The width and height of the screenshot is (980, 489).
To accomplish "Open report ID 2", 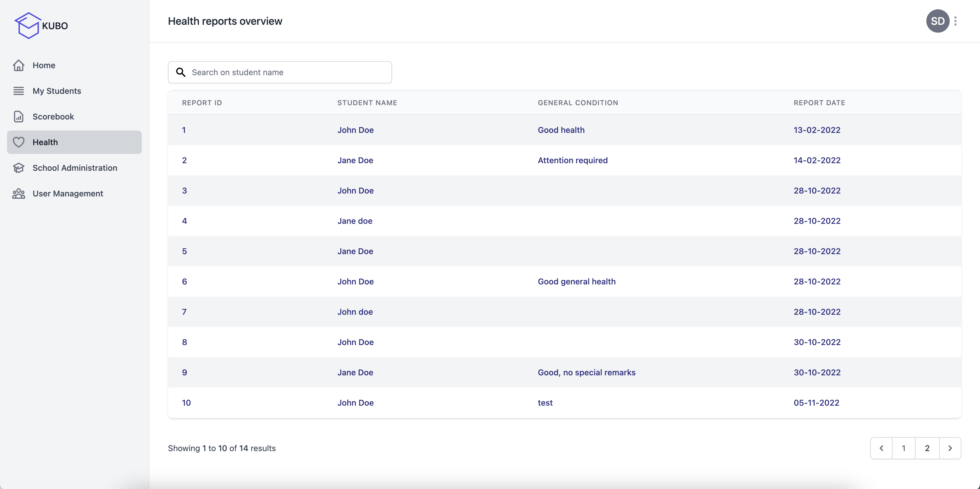I will pyautogui.click(x=184, y=161).
